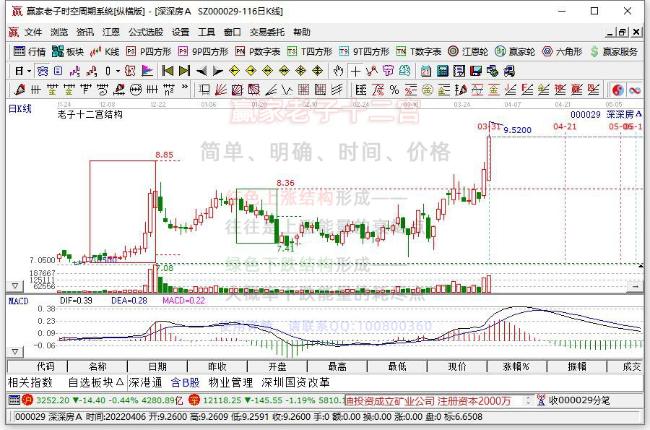Open the 设置 menu
This screenshot has width=650, height=430.
point(180,32)
